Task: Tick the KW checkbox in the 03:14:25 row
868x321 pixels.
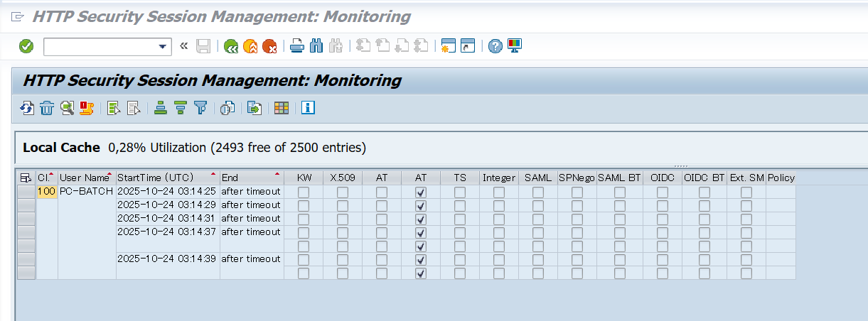Action: (x=304, y=192)
